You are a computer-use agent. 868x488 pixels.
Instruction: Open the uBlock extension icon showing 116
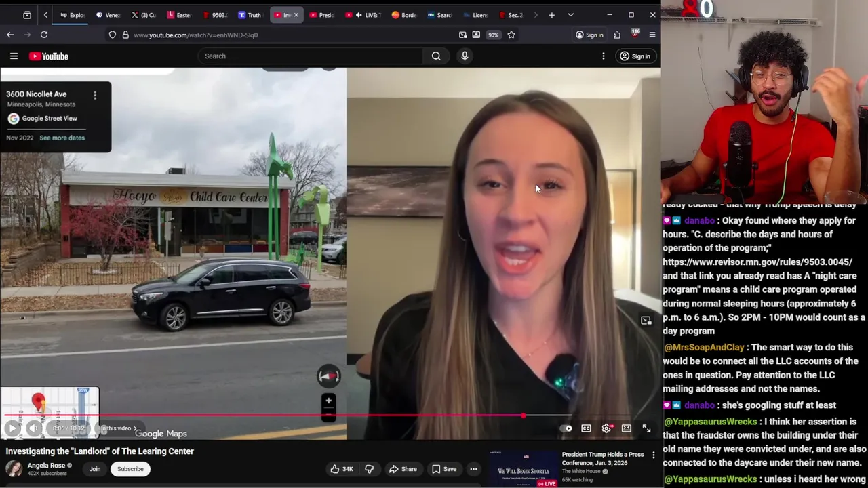[x=635, y=34]
